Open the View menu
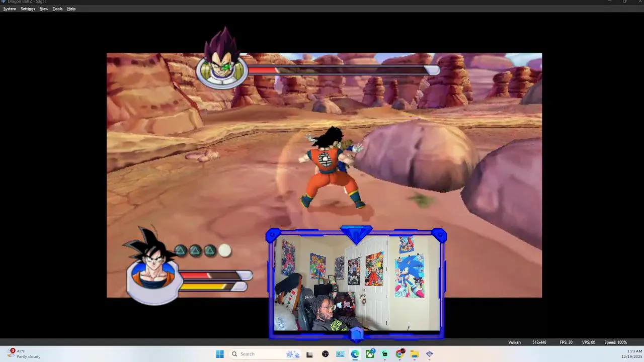The image size is (644, 362). pos(44,9)
